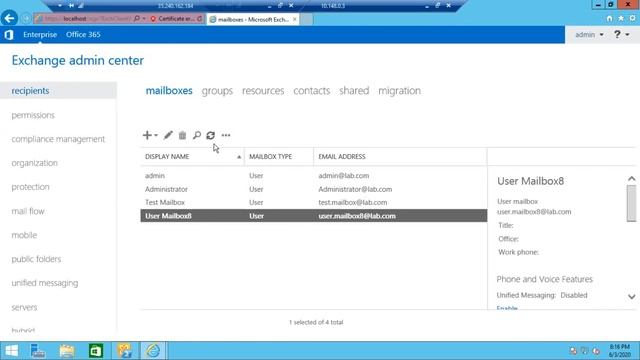Select the Administrator mailbox row
Viewport: 640px width, 360px height.
pos(313,189)
